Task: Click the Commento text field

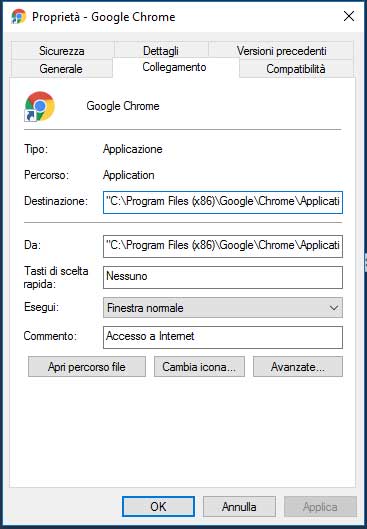Action: (x=223, y=337)
